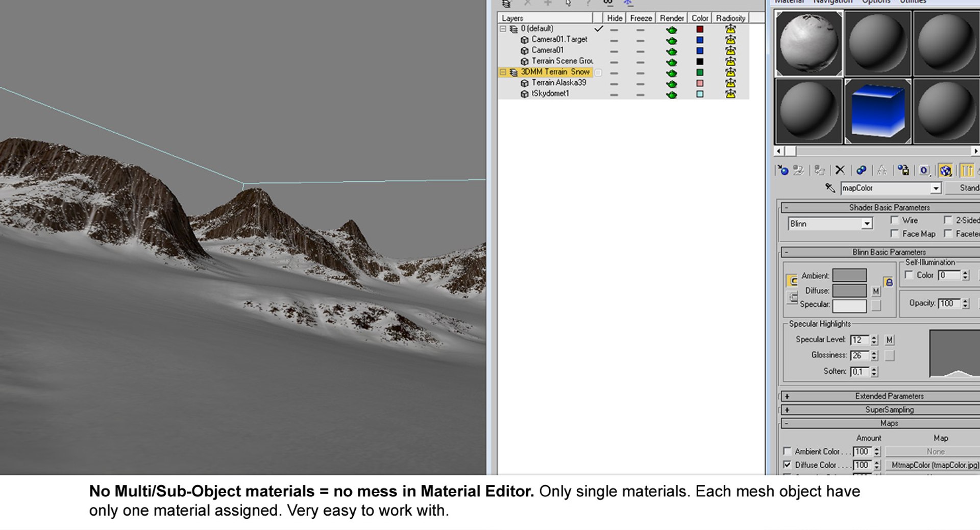Set 3DMM Terrain Snow as current layer
Viewport: 980px width, 530px height.
pos(598,73)
